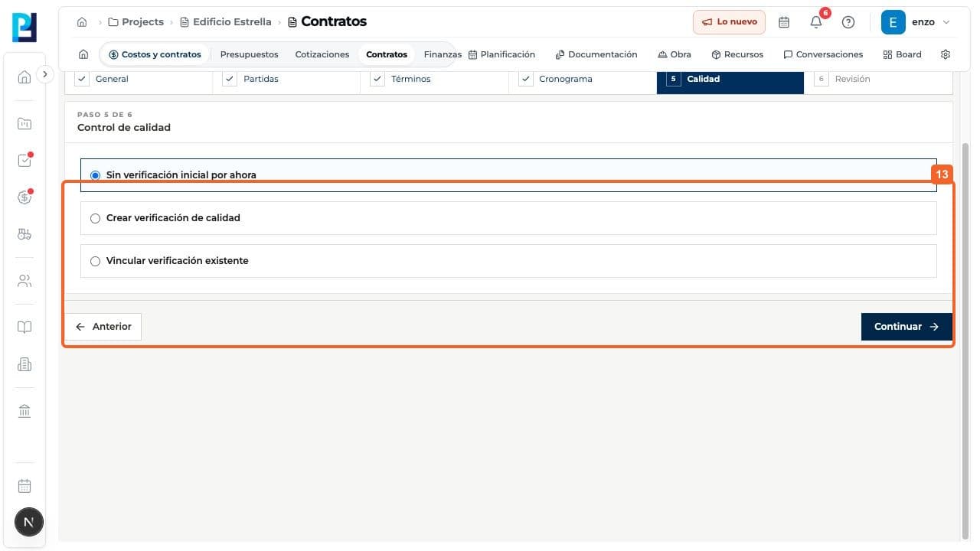Click the app logo at top left
Screen dimensions: 980x551
coord(24,28)
